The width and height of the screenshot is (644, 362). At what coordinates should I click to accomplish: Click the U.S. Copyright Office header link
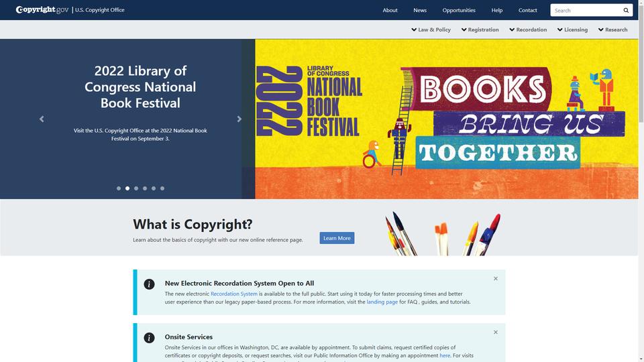[x=100, y=10]
